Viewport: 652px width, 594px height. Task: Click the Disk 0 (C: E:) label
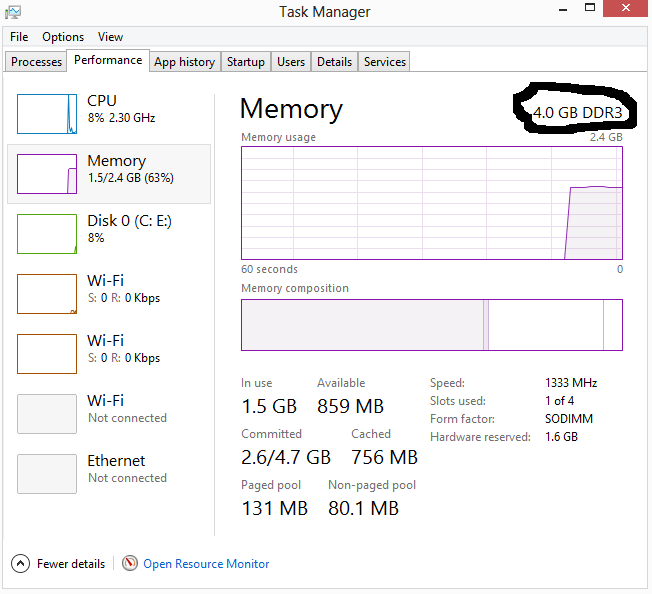(129, 221)
